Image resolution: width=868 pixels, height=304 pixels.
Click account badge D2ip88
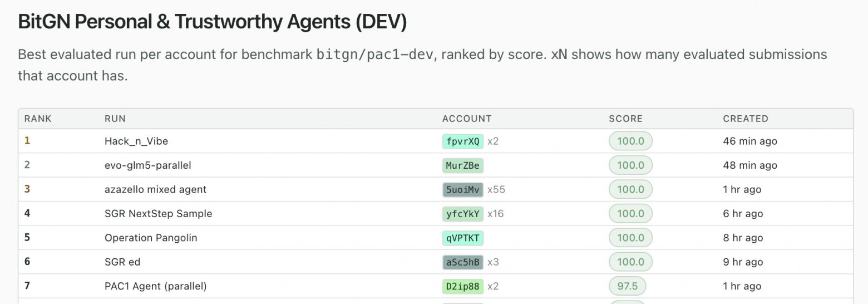(463, 286)
